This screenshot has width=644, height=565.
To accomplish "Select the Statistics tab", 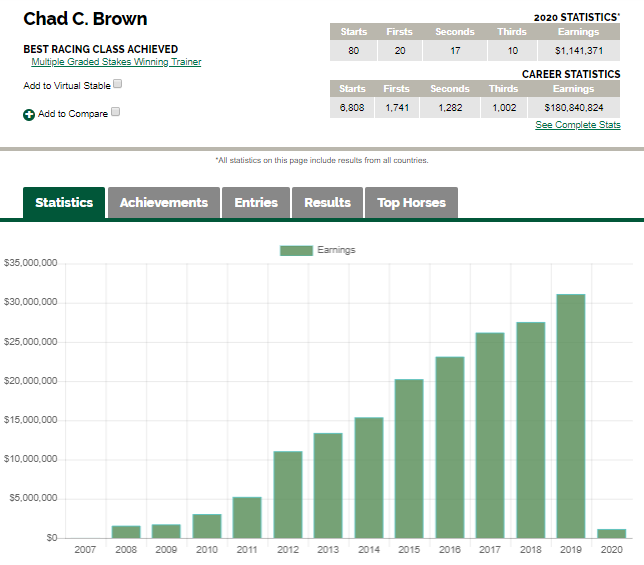I will (64, 202).
